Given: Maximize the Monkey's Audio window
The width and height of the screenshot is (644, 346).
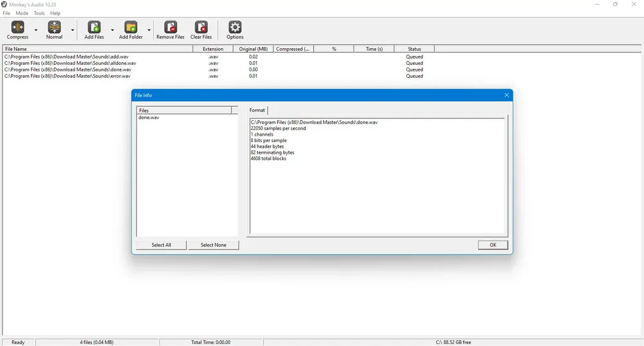Looking at the screenshot, I should (615, 4).
